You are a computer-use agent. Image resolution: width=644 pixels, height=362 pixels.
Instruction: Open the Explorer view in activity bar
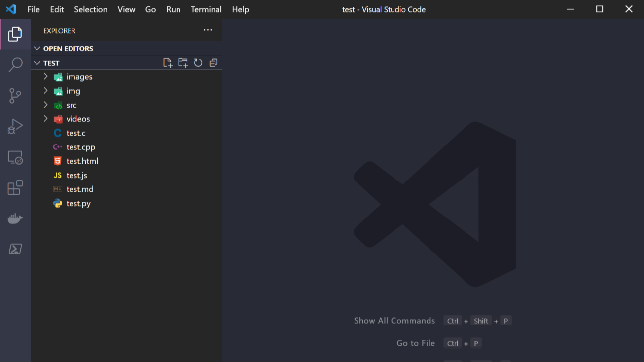click(15, 34)
